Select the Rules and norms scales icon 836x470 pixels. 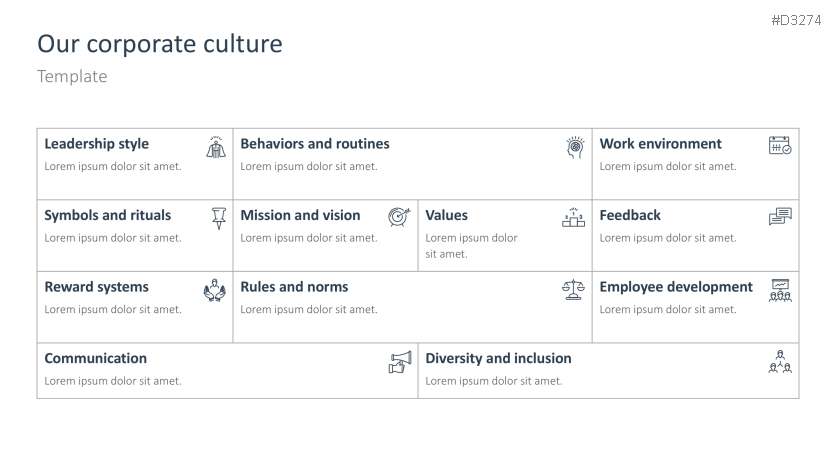click(573, 290)
